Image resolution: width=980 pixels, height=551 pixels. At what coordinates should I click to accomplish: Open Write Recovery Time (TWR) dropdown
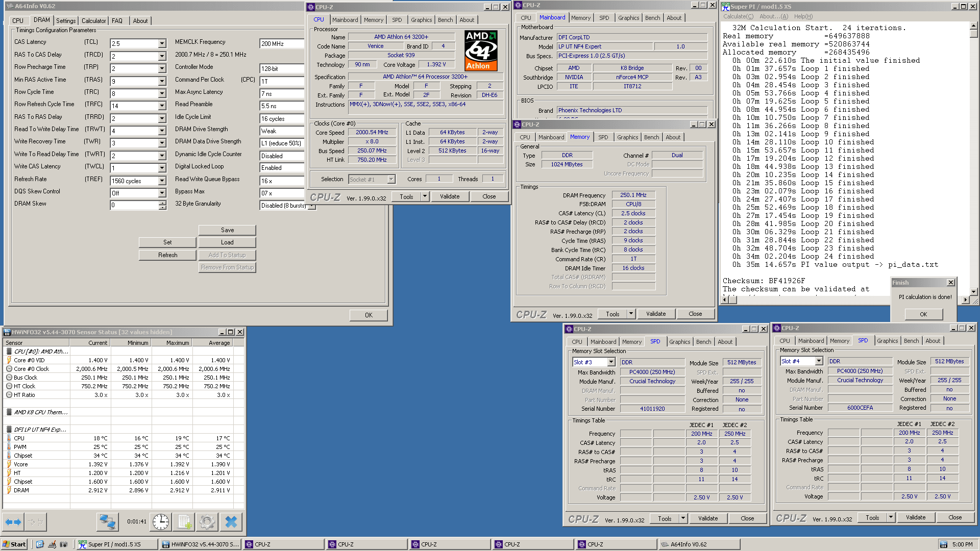tap(162, 143)
